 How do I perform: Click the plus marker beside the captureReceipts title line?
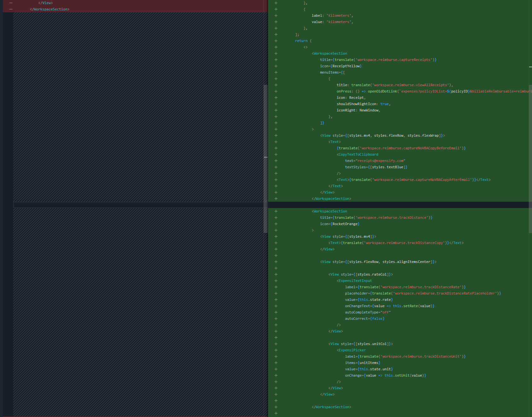(276, 60)
